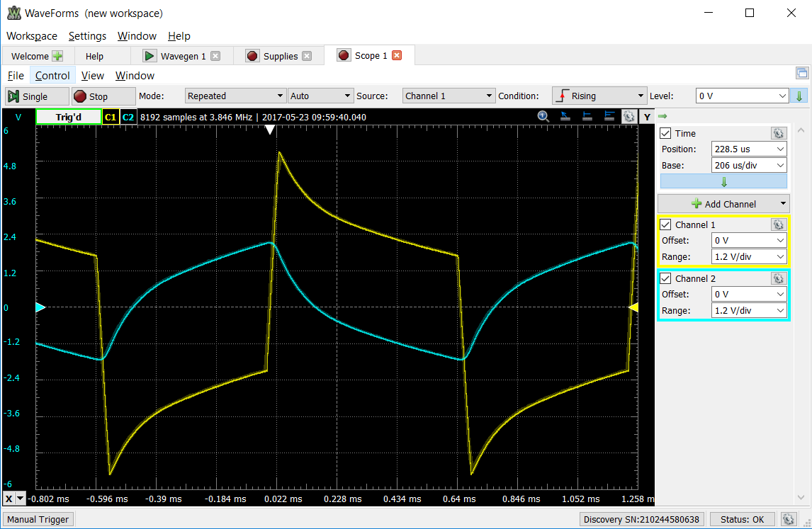Click the trigger position marker at top

pos(270,130)
